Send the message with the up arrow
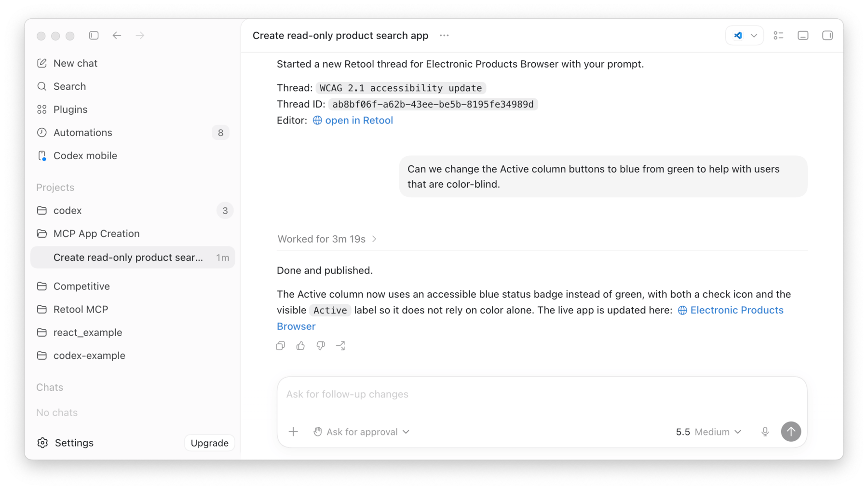 pos(791,432)
